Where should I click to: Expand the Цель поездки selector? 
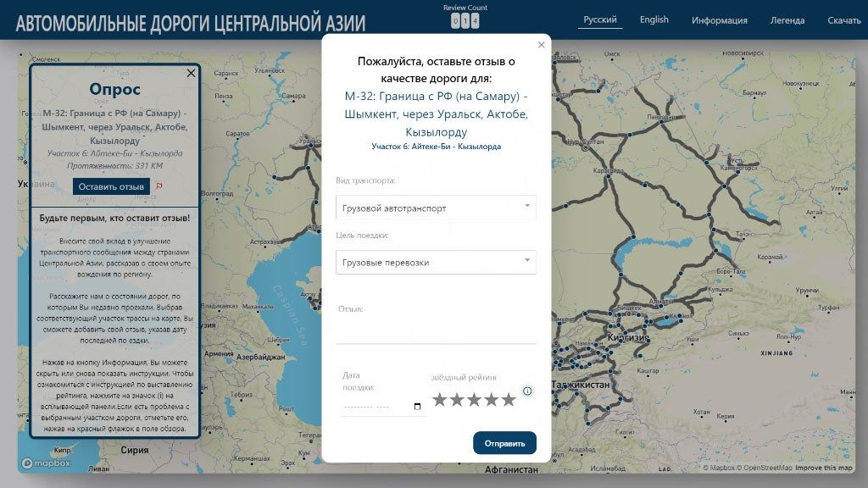point(435,262)
